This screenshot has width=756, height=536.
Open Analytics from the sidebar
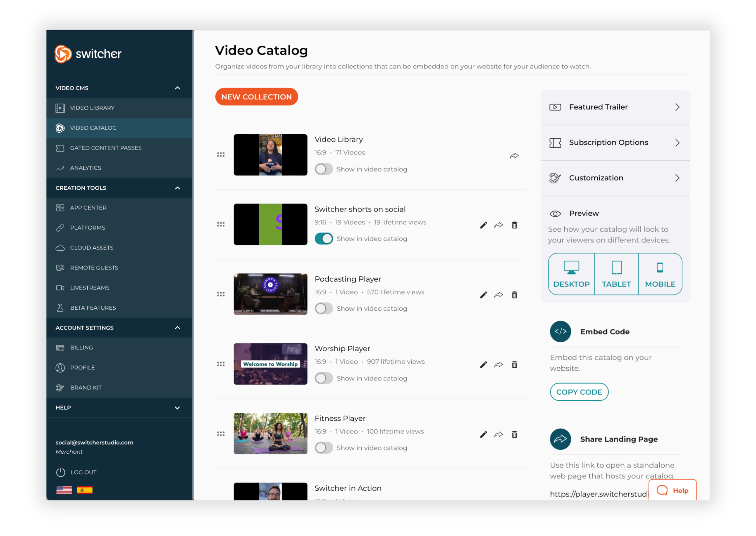[85, 168]
